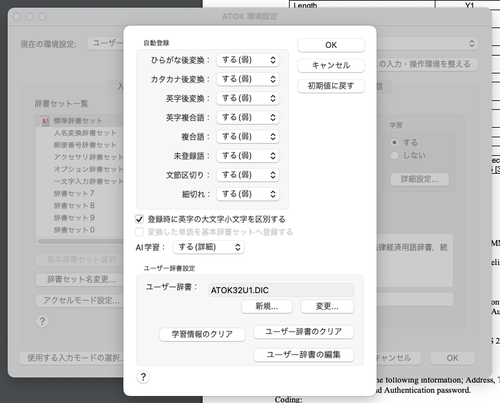Select 人名変換辞書セット in the background list
Screen dimensions: 500x403
pos(79,133)
